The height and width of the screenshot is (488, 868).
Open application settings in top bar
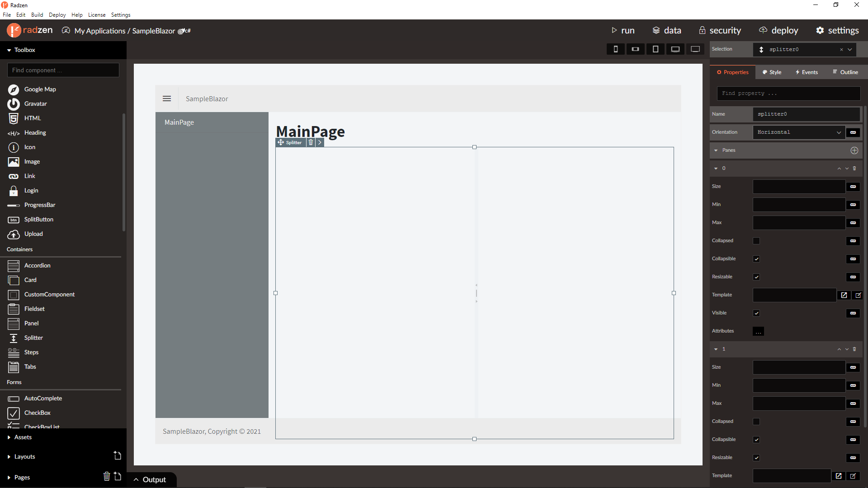837,31
